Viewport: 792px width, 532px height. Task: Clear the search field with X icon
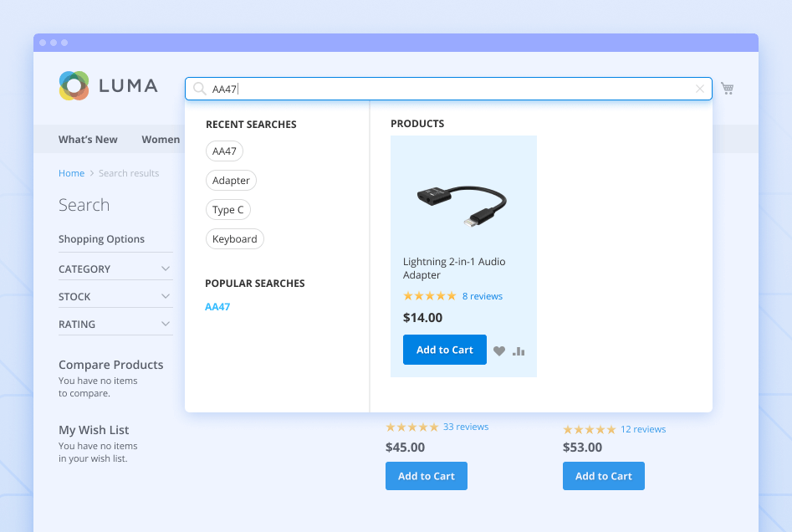700,89
